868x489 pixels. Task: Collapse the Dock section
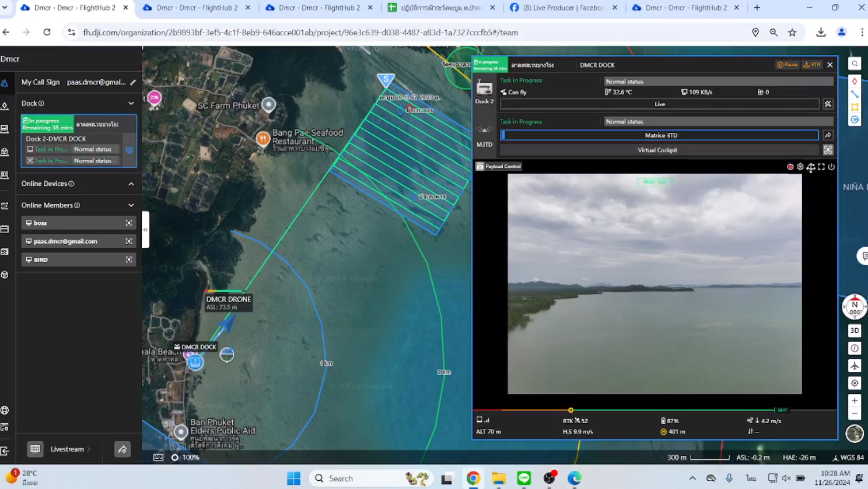point(131,103)
